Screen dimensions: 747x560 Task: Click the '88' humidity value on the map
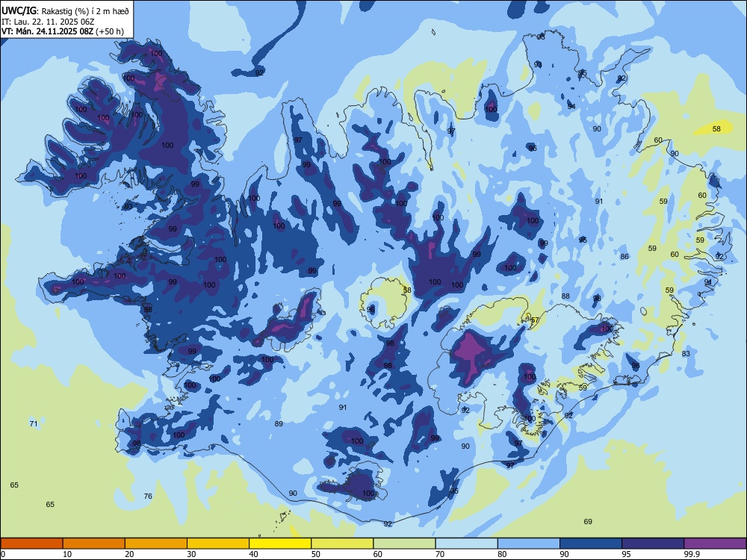click(565, 296)
